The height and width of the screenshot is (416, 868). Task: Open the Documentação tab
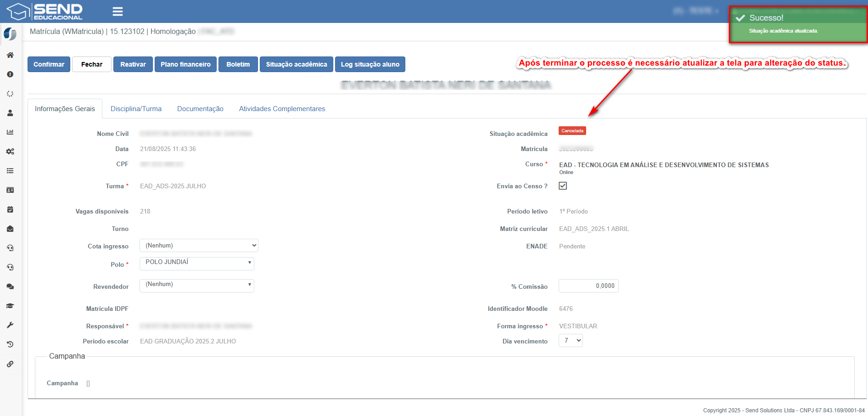click(200, 109)
